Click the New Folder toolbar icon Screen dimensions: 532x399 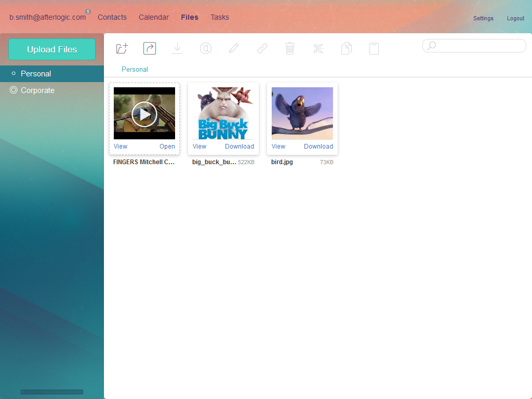point(122,48)
